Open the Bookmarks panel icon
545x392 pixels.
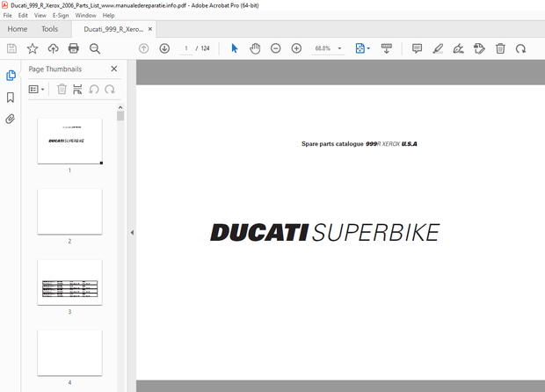(11, 98)
